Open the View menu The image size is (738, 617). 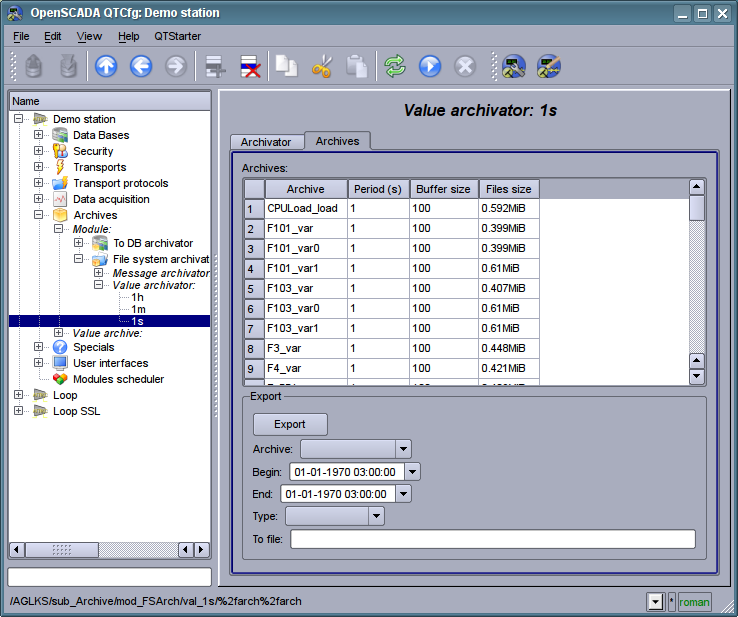[x=89, y=36]
